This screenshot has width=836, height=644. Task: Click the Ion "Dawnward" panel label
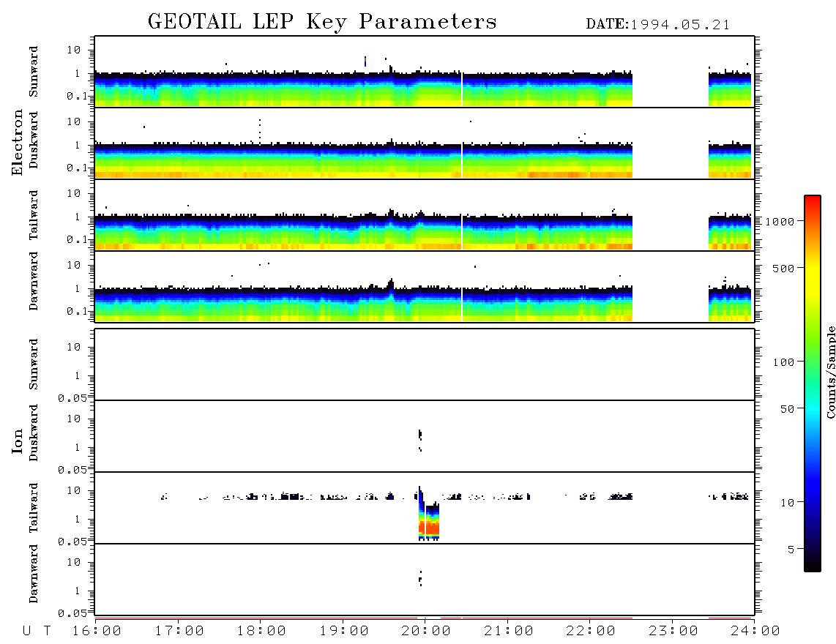pos(34,573)
